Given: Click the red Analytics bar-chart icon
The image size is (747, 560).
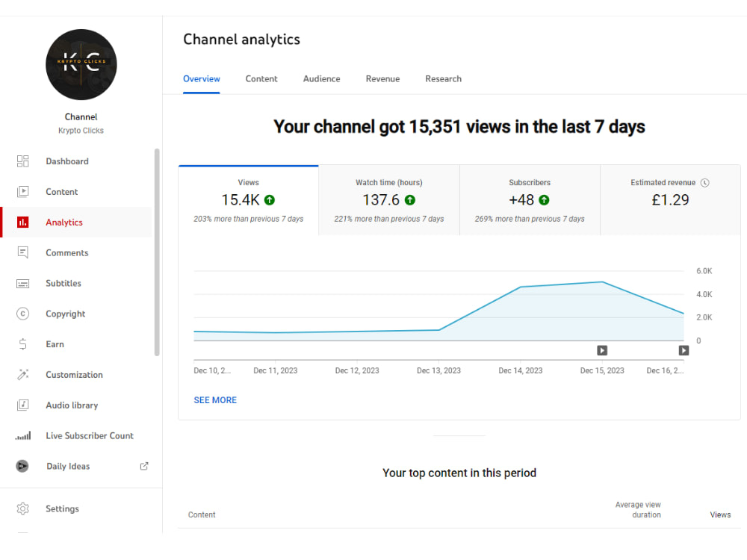Looking at the screenshot, I should (x=23, y=223).
